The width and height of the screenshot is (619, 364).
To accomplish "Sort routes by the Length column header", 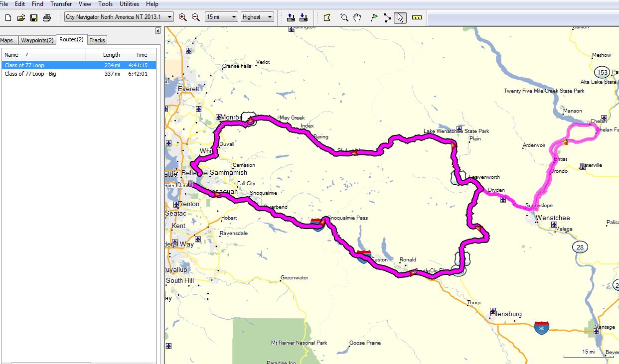I will (x=111, y=55).
